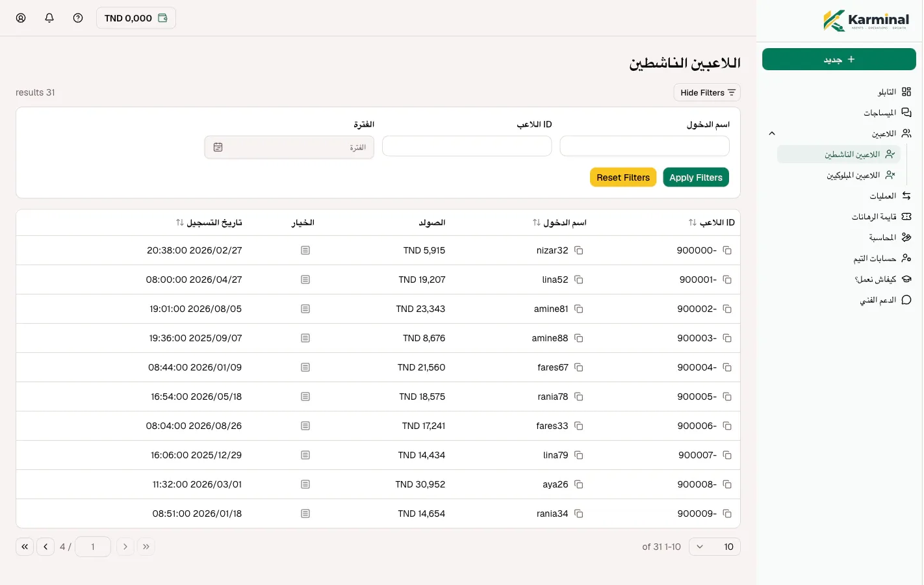Click the TND 0,000 wallet balance

click(136, 18)
